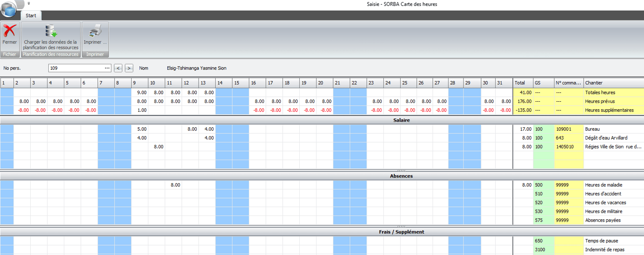This screenshot has height=255, width=644.
Task: Select the 1.00 overtime cell on day 9
Action: pos(140,110)
